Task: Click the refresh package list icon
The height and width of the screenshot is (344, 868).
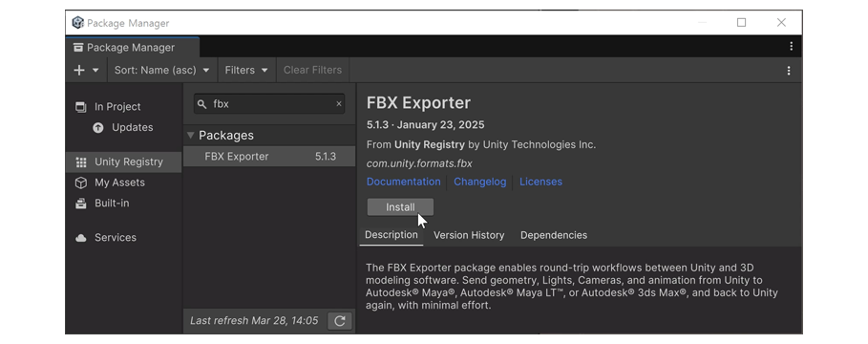Action: pyautogui.click(x=339, y=321)
